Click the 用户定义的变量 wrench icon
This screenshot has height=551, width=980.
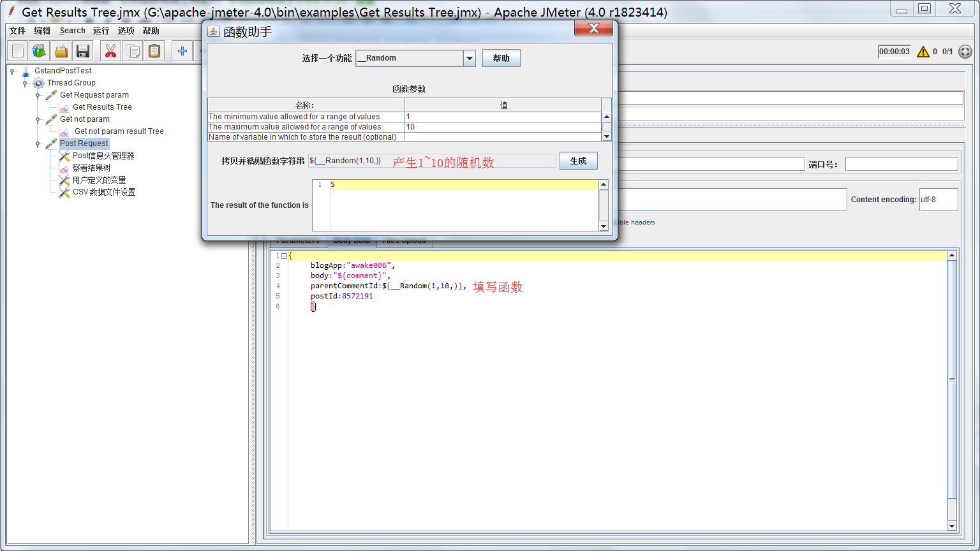(x=64, y=180)
